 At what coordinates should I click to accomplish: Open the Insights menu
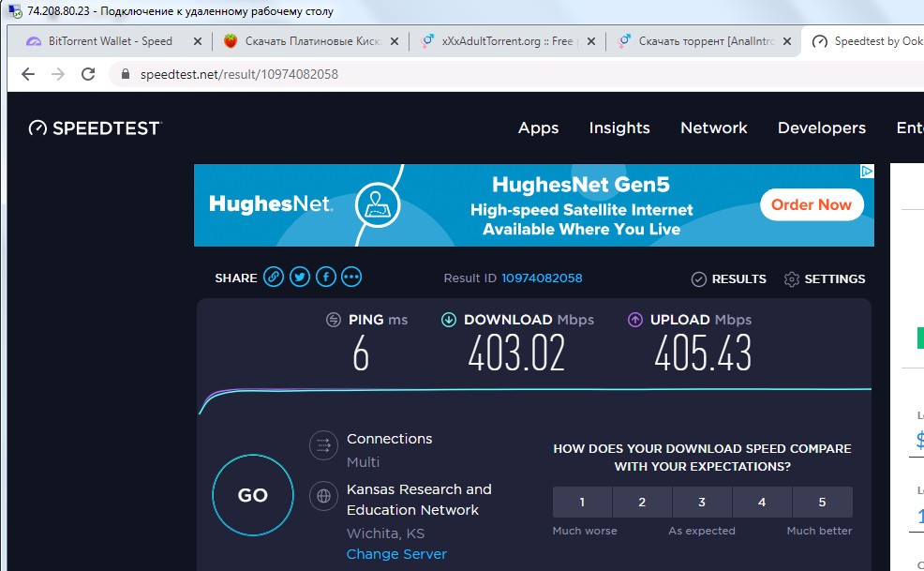(619, 128)
